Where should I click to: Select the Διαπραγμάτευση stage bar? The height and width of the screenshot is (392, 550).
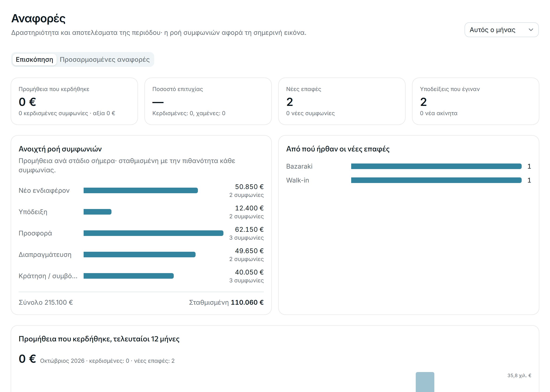[139, 255]
